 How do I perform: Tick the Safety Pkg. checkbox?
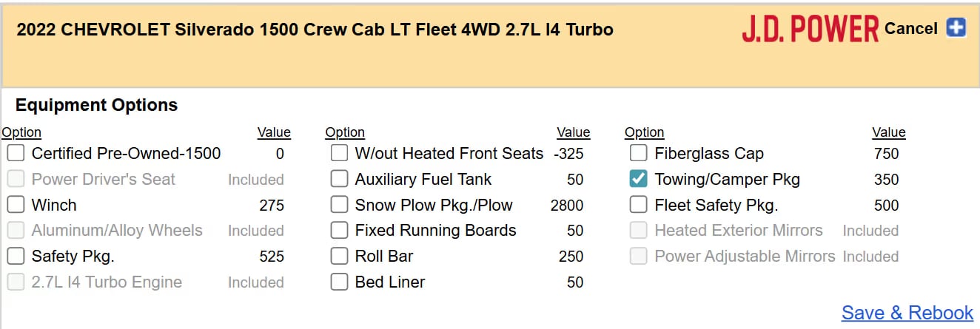pyautogui.click(x=16, y=257)
